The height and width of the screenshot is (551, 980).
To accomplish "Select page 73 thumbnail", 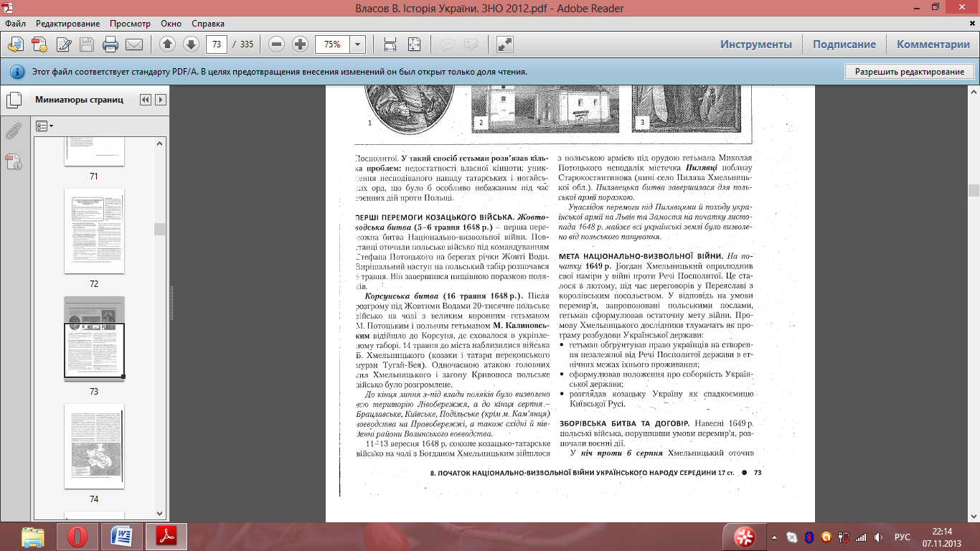I will 94,339.
